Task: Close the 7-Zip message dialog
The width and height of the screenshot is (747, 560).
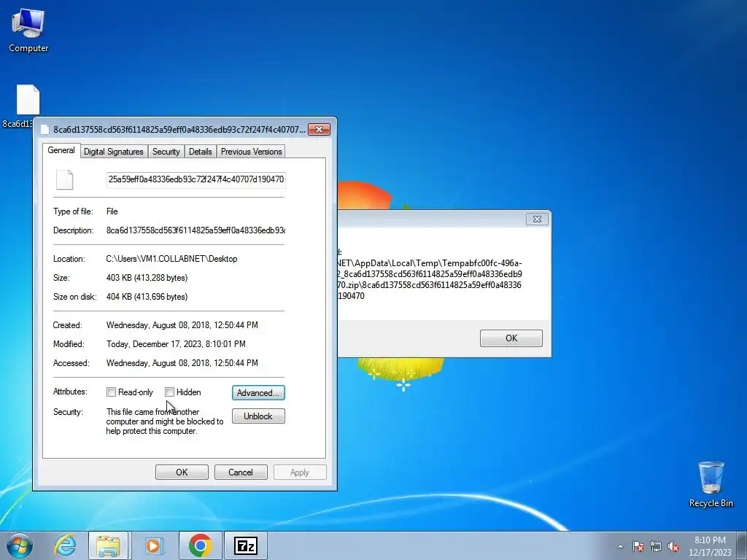Action: tap(537, 219)
